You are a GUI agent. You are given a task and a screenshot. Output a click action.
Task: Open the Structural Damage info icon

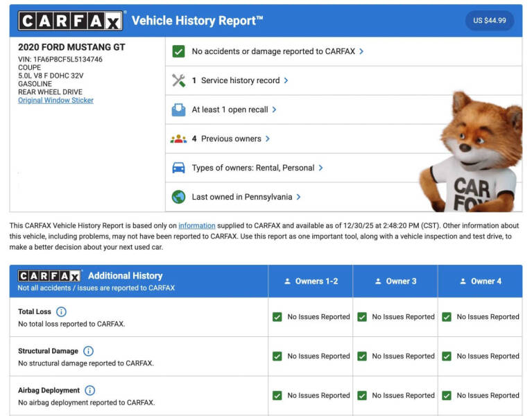click(x=88, y=352)
